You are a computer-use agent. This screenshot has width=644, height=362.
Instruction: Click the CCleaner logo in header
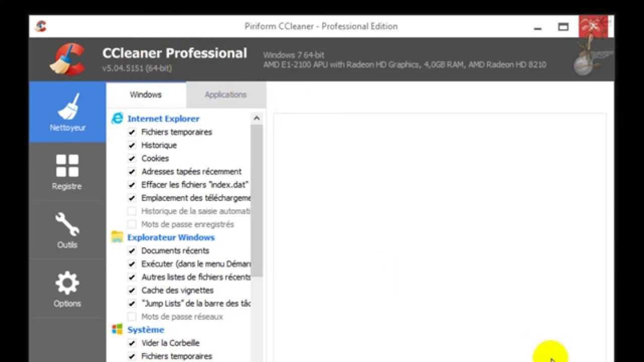[x=68, y=59]
